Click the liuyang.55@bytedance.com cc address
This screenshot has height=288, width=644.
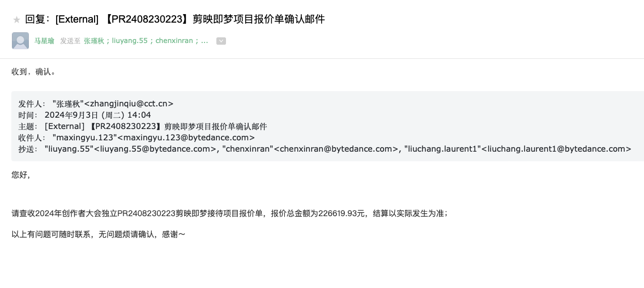pos(155,149)
